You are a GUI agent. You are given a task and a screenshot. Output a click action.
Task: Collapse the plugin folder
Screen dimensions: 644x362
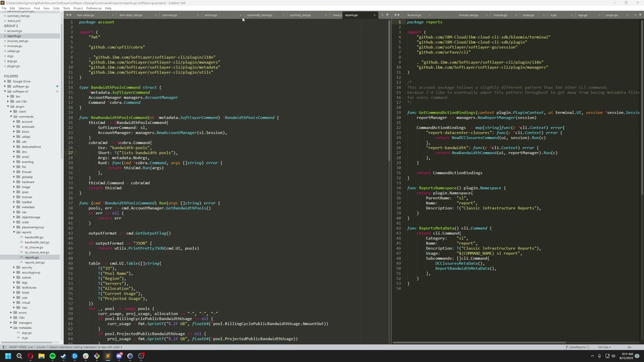pos(8,106)
